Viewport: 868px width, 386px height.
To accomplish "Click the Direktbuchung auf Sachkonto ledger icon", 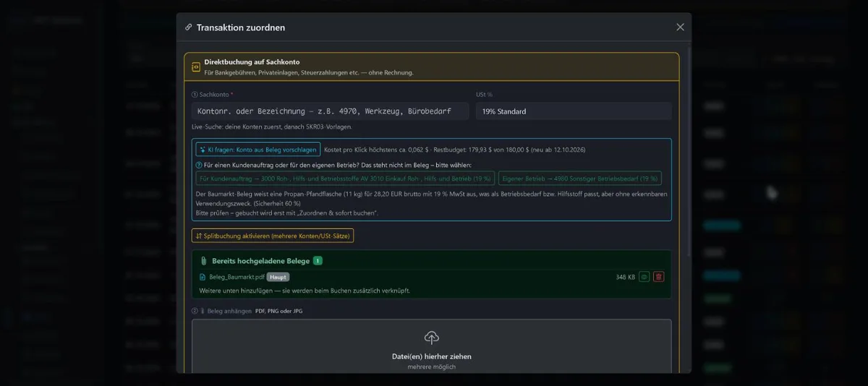I will point(195,67).
